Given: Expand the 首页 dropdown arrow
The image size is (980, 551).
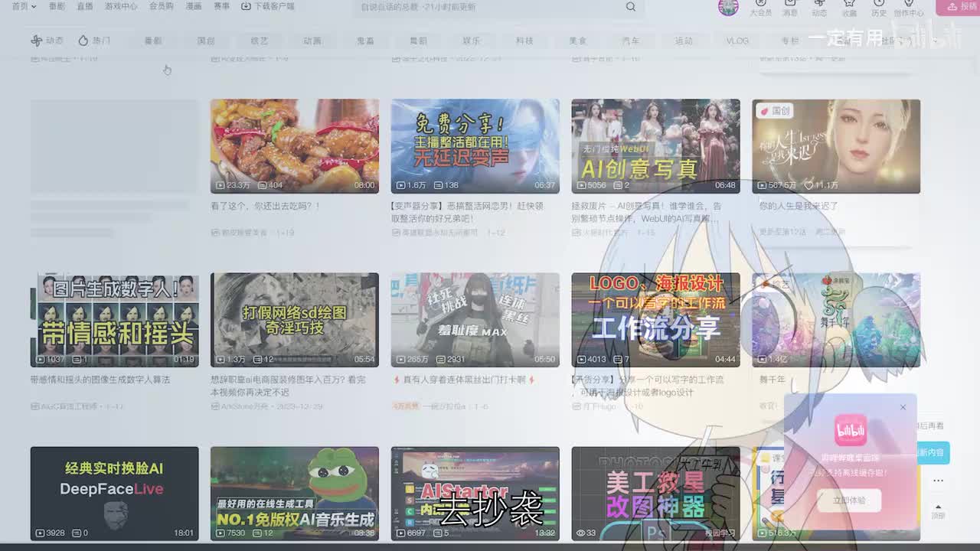Looking at the screenshot, I should click(34, 7).
